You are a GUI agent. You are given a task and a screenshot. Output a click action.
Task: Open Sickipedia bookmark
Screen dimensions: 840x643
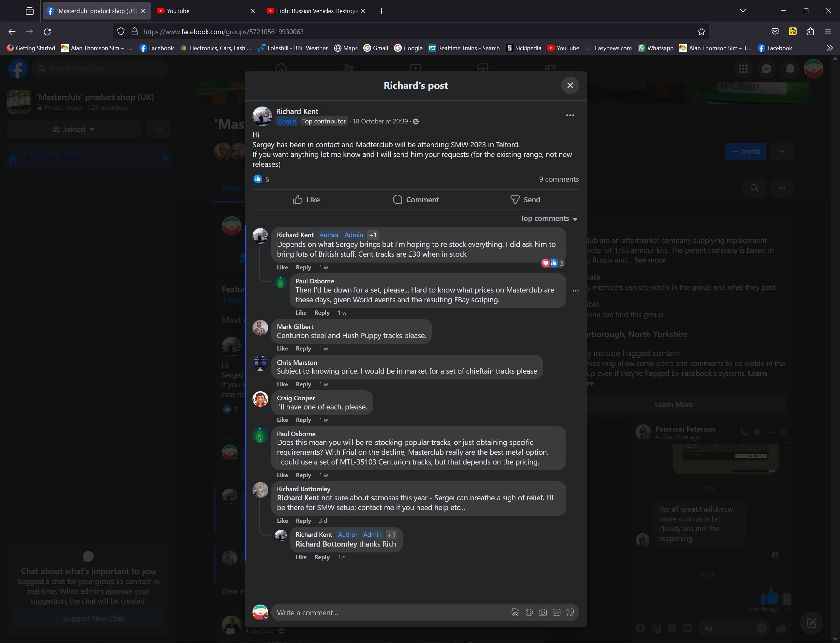pos(523,48)
